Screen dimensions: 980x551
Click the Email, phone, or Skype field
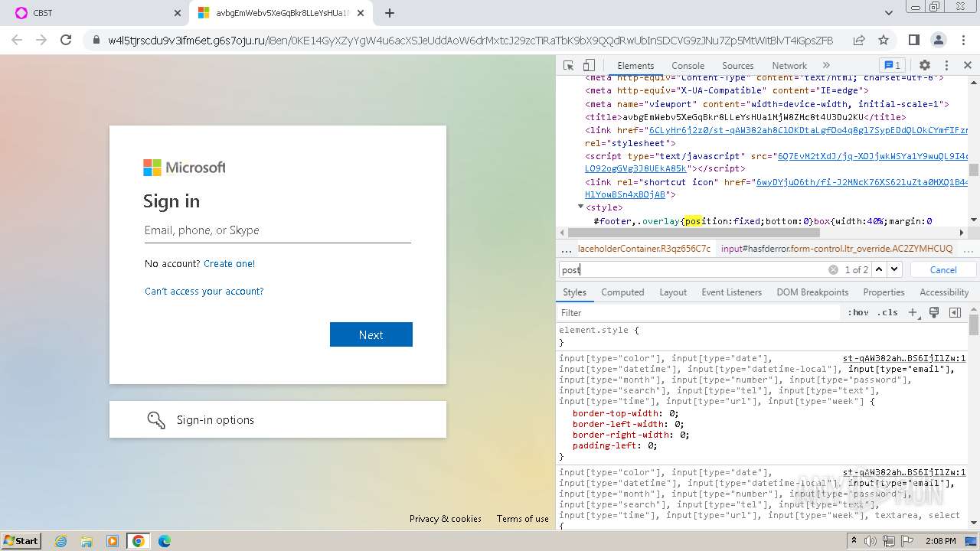click(278, 230)
